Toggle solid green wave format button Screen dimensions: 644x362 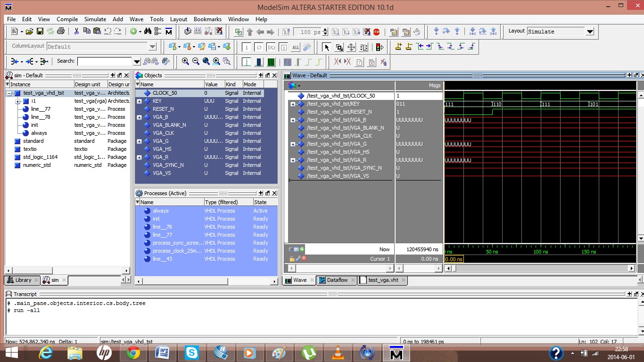pyautogui.click(x=271, y=62)
